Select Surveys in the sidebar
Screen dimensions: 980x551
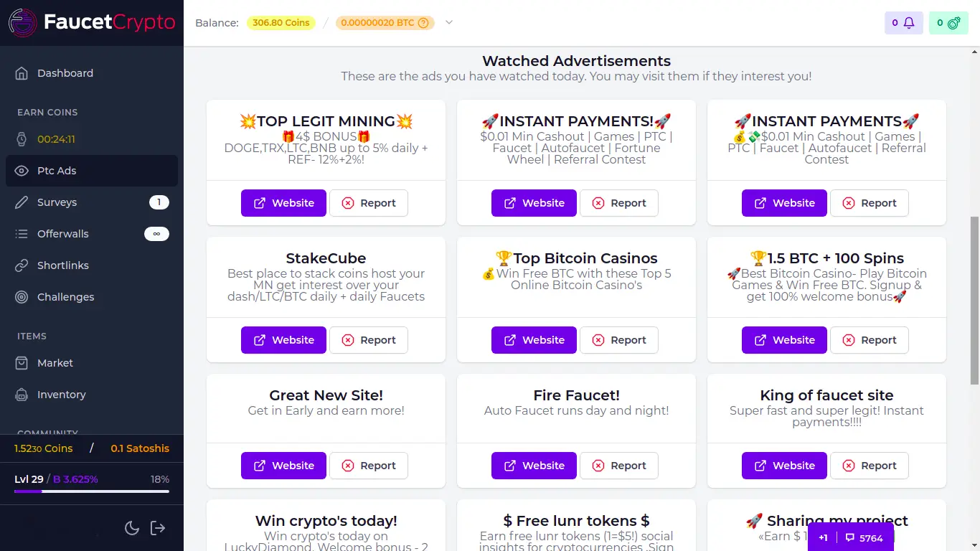click(57, 202)
